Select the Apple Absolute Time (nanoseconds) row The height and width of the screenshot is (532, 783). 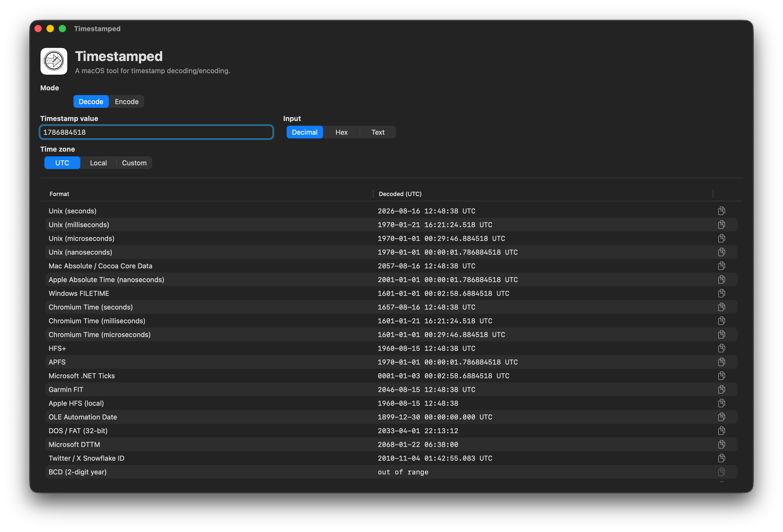click(x=106, y=280)
